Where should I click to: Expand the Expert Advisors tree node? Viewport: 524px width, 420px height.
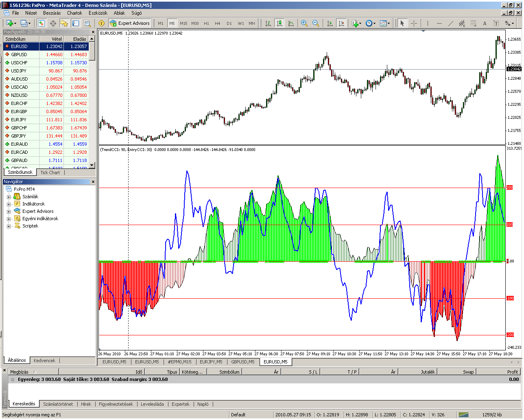[x=9, y=212]
